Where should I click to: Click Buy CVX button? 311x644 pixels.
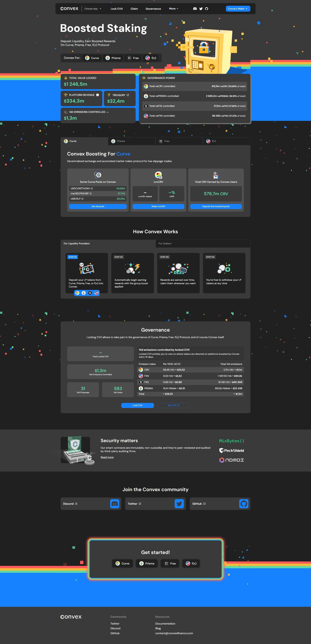click(173, 406)
